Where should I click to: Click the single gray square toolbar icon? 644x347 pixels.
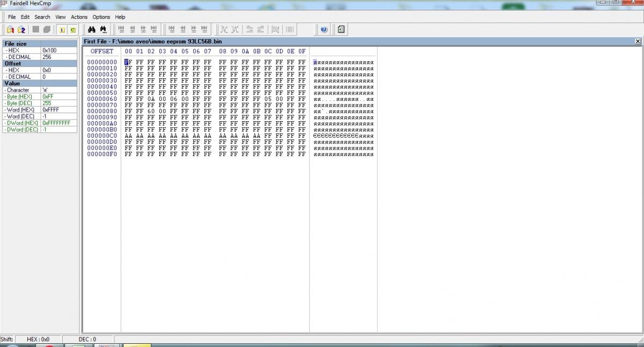(x=36, y=29)
